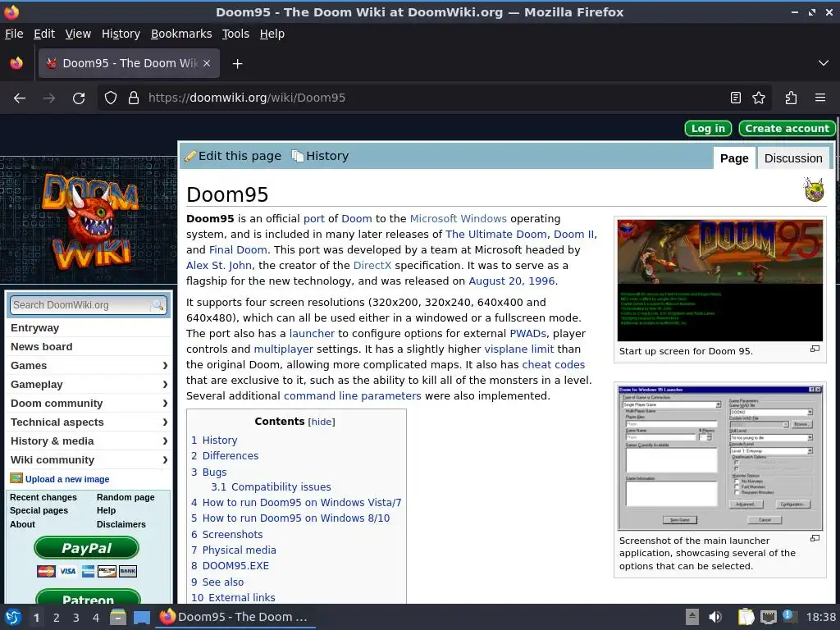The height and width of the screenshot is (630, 840).
Task: Click the update notification tray icon
Action: (788, 617)
